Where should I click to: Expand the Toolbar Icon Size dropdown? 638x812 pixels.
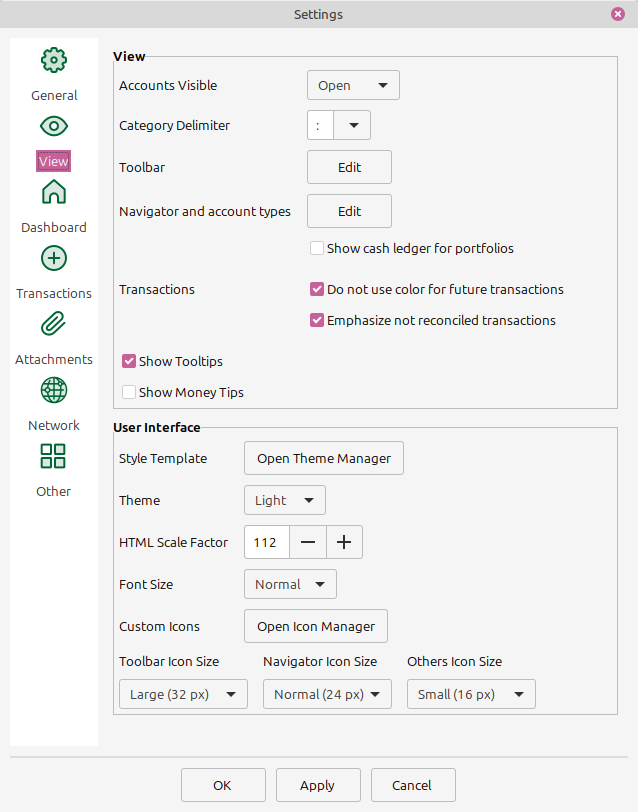(183, 694)
